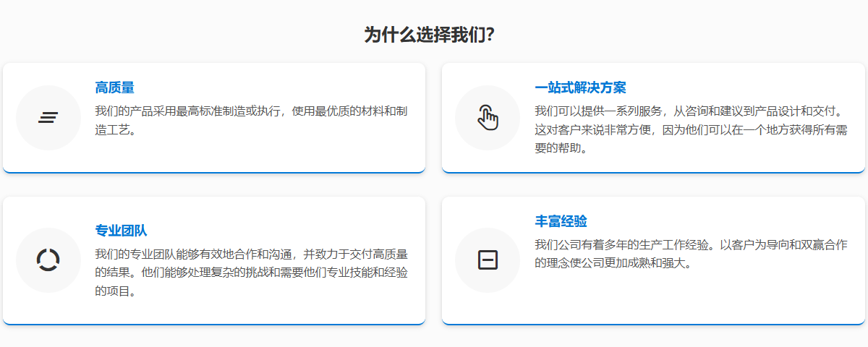Click the blue bottom border of 高质量 card

tap(214, 172)
